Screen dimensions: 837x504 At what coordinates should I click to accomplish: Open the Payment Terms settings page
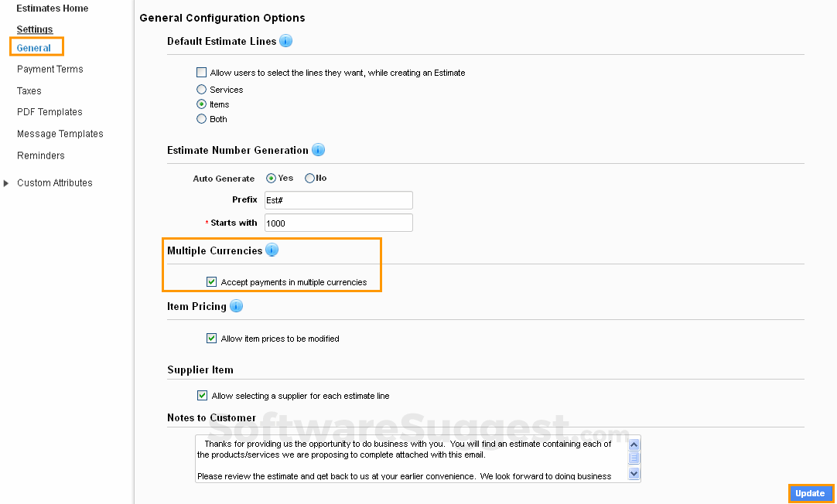[x=49, y=69]
